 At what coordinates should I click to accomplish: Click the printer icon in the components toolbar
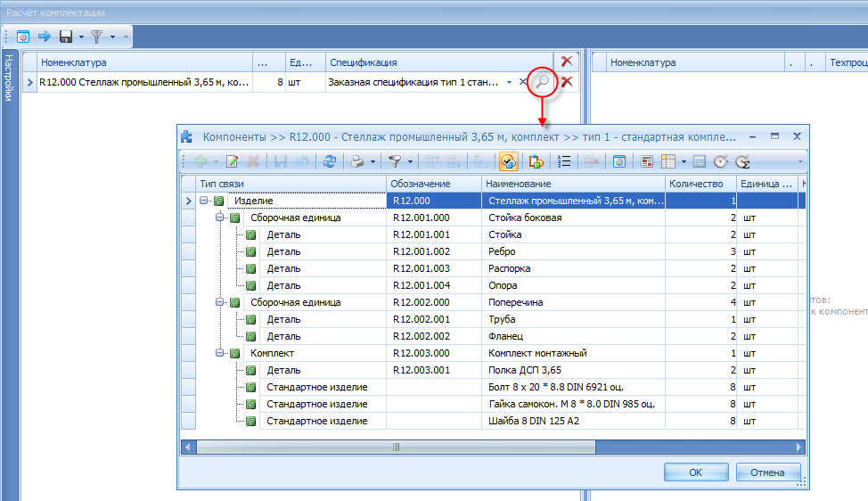(356, 161)
